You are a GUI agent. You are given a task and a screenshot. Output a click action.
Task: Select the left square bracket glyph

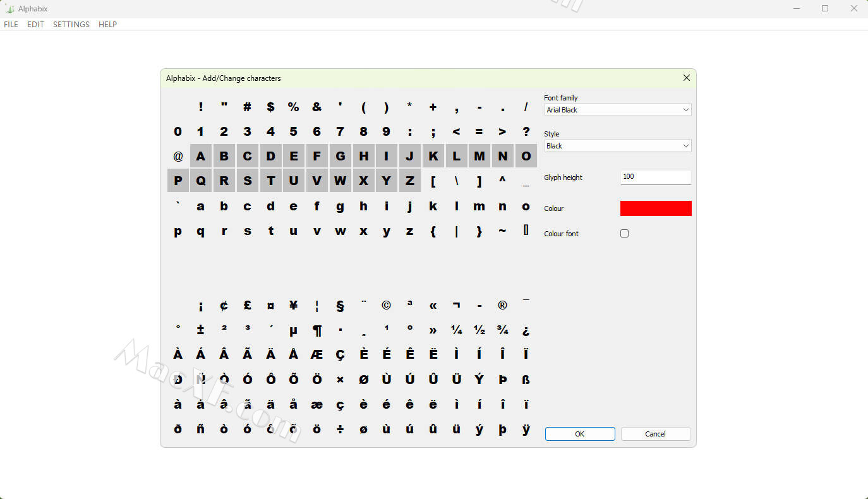(x=433, y=181)
